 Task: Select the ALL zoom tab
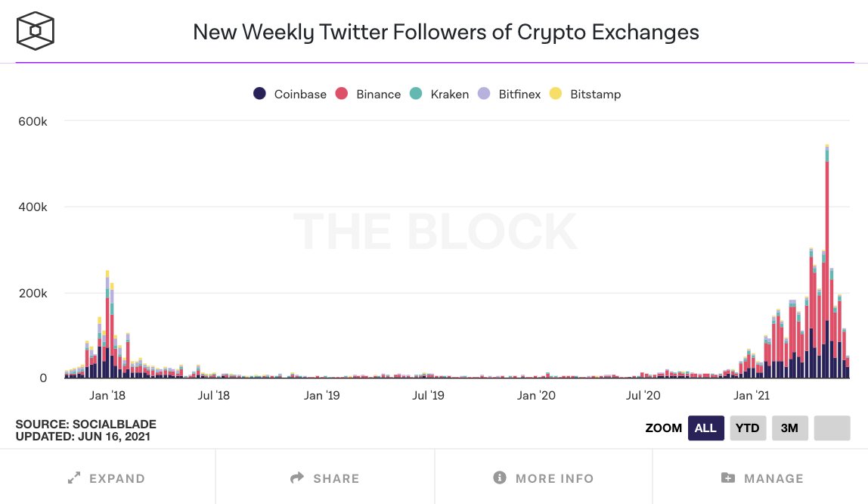click(705, 428)
